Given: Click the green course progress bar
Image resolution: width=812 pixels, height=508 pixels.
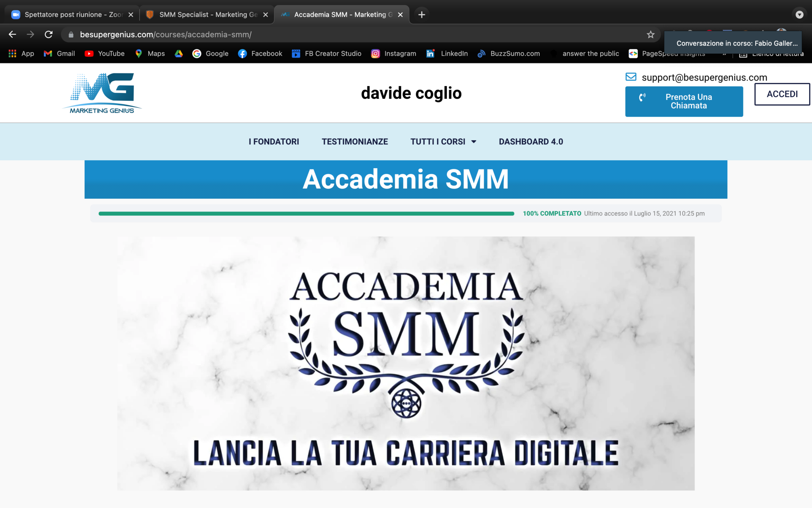Looking at the screenshot, I should (x=306, y=214).
